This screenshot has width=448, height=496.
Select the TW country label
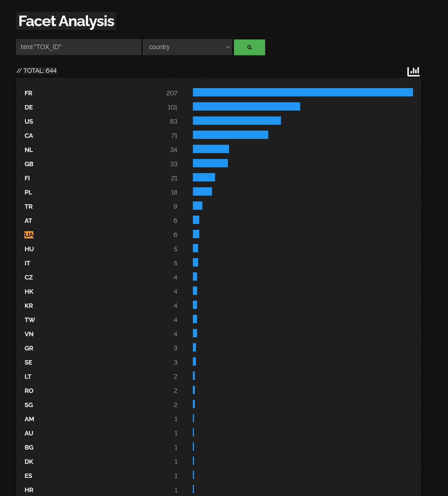click(30, 320)
